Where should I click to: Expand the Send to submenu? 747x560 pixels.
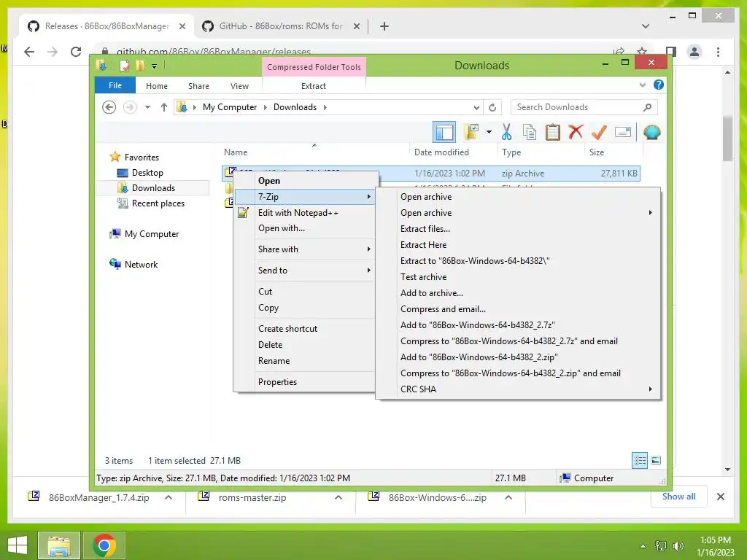(305, 270)
